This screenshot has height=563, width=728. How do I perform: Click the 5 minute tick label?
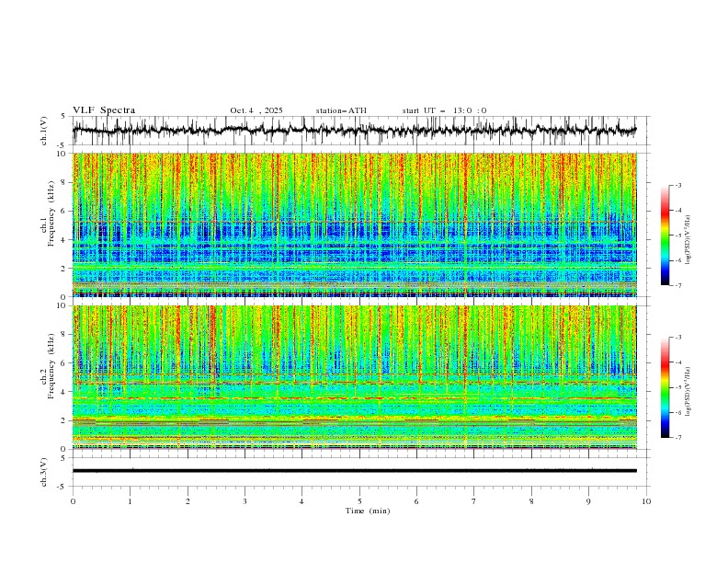[x=359, y=501]
